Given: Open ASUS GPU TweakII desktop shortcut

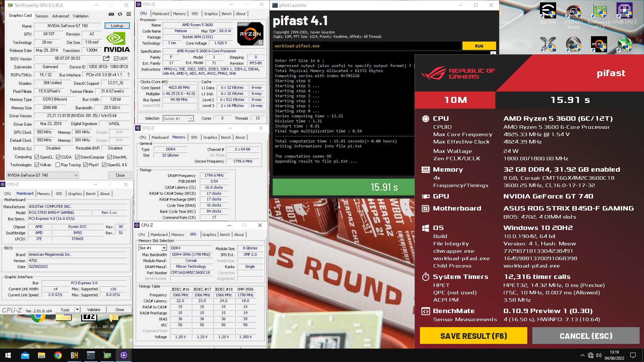Looking at the screenshot, I should tap(573, 15).
